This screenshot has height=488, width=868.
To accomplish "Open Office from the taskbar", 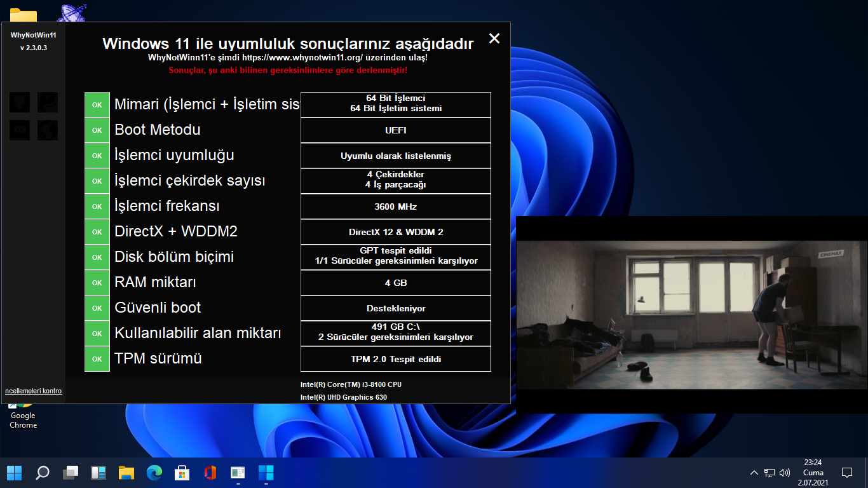I will tap(210, 473).
